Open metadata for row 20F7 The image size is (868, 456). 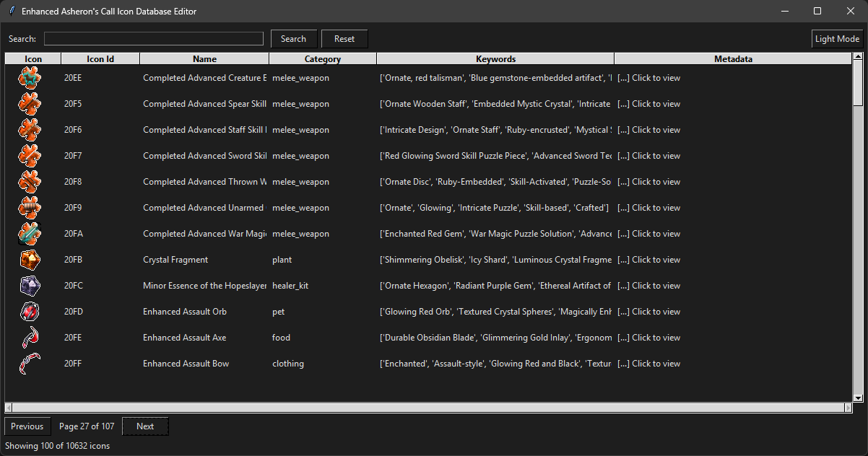tap(649, 156)
